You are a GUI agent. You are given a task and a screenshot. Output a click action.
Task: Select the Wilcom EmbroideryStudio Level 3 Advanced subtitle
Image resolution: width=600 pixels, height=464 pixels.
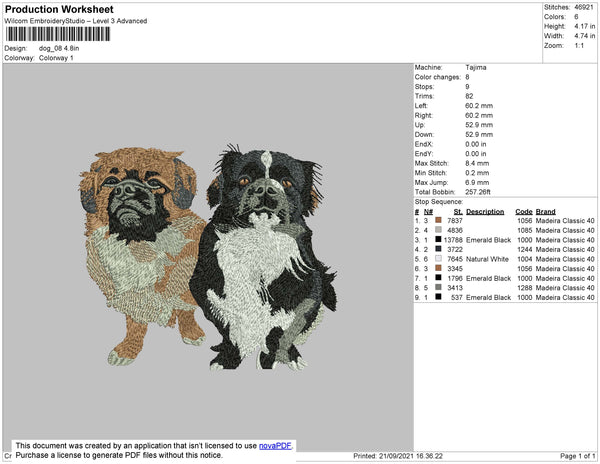point(76,21)
